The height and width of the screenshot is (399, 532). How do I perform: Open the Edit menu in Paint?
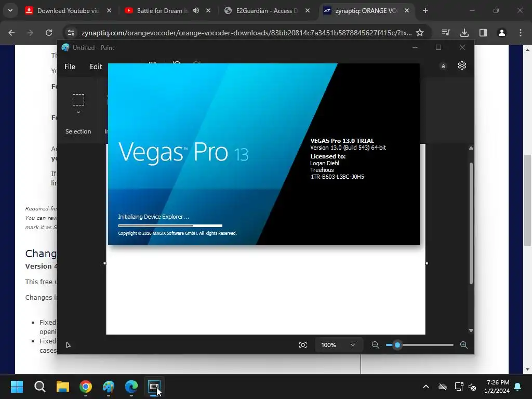(x=96, y=66)
